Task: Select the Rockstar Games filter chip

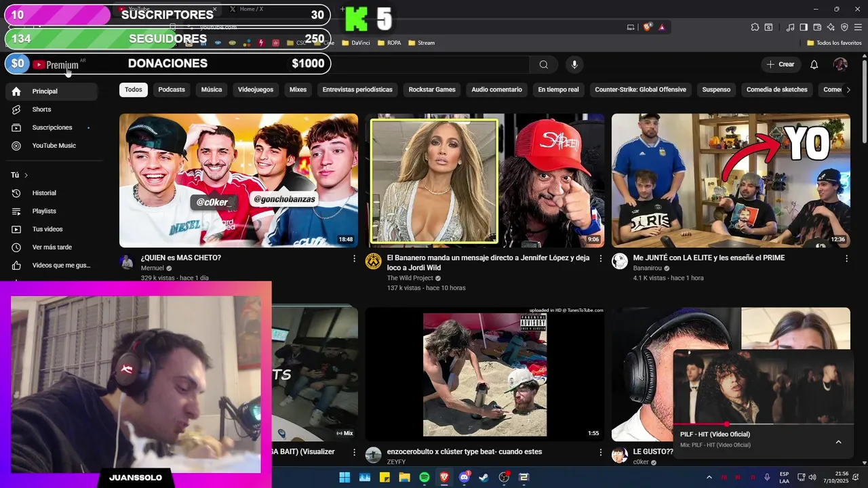Action: [432, 89]
